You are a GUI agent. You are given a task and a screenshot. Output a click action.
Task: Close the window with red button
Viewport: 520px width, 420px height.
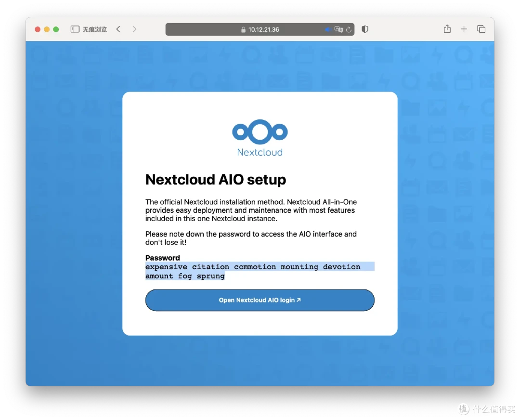pyautogui.click(x=38, y=29)
